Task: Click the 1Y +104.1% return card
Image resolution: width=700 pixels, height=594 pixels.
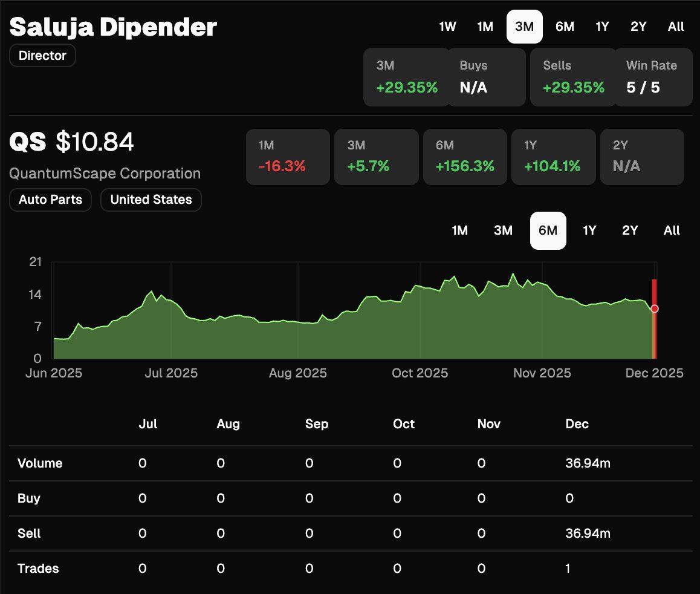Action: pyautogui.click(x=554, y=157)
